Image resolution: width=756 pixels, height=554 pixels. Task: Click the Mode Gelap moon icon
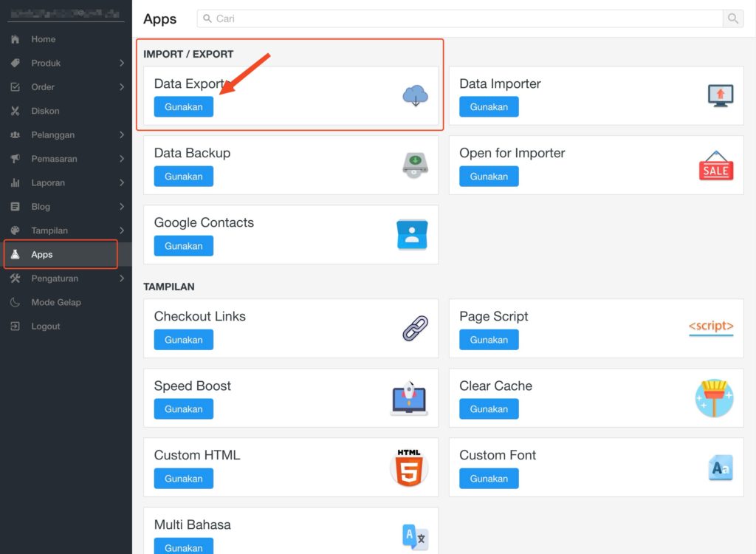click(x=15, y=302)
